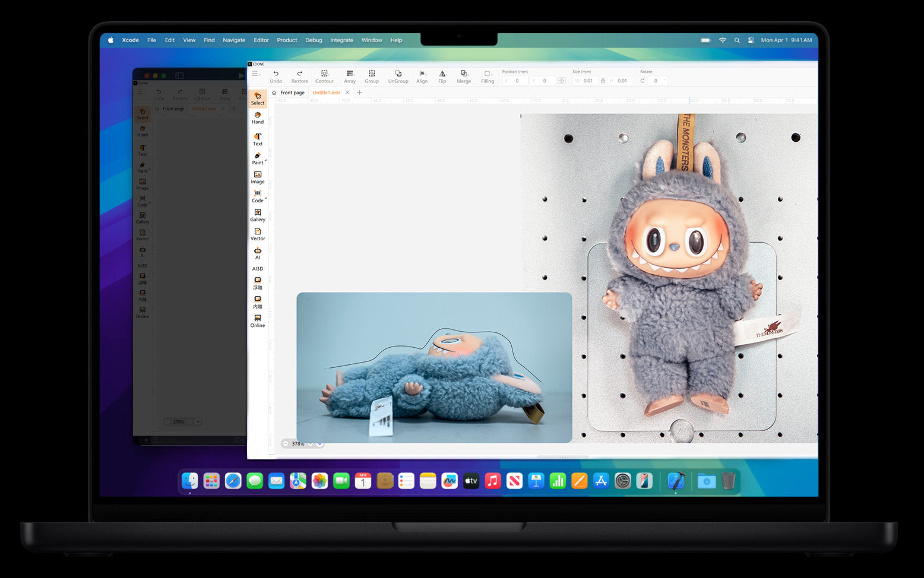Screen dimensions: 924x578
Task: Click the width W size field
Action: tap(587, 81)
